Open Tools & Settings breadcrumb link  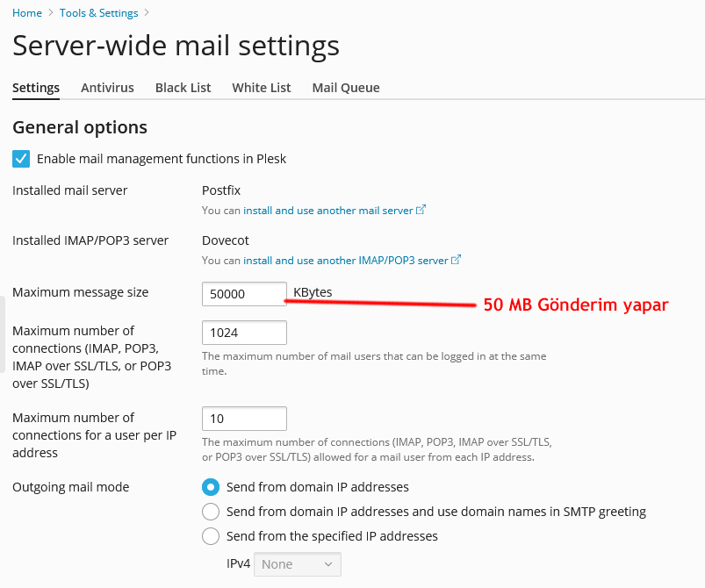99,13
